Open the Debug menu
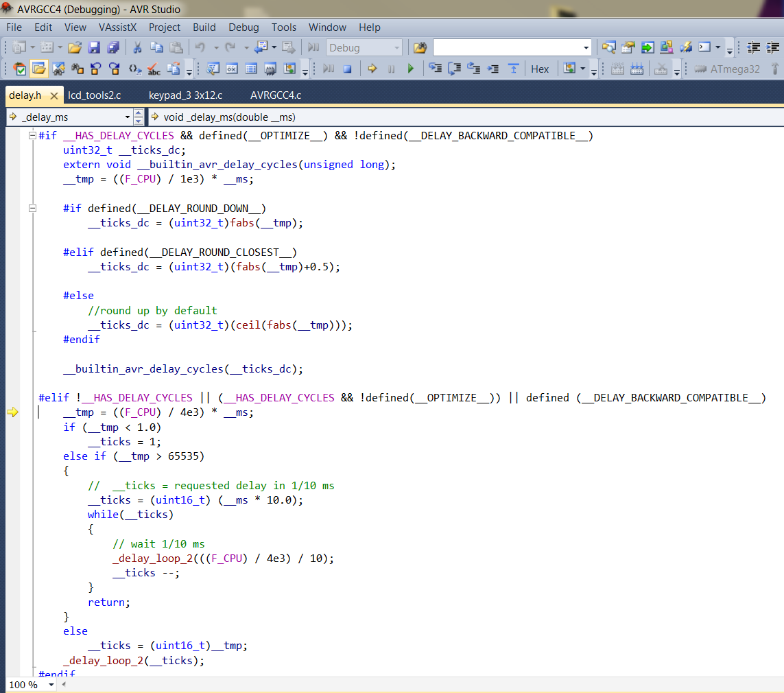The width and height of the screenshot is (784, 693). [243, 27]
